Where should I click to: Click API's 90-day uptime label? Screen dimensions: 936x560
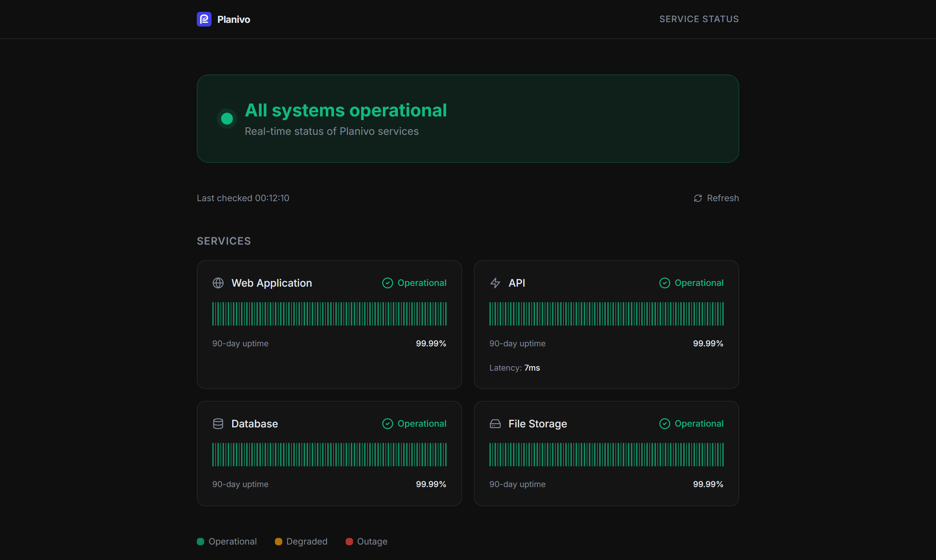(x=517, y=343)
